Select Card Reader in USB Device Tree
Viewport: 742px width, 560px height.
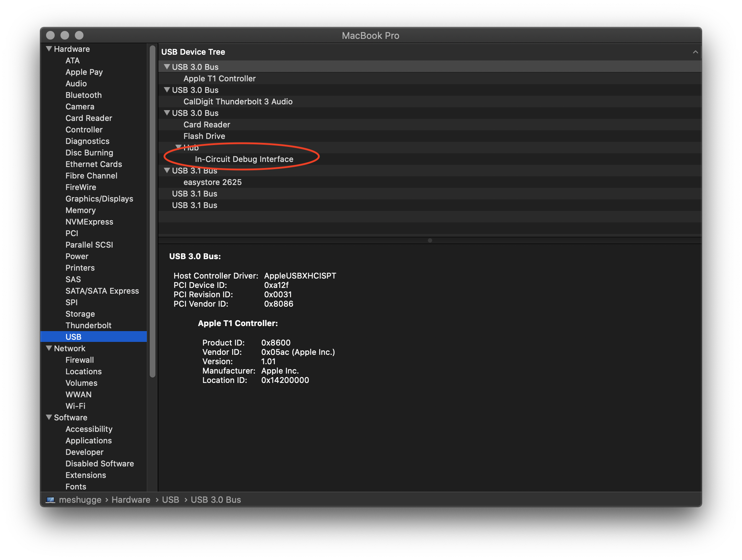click(430, 125)
